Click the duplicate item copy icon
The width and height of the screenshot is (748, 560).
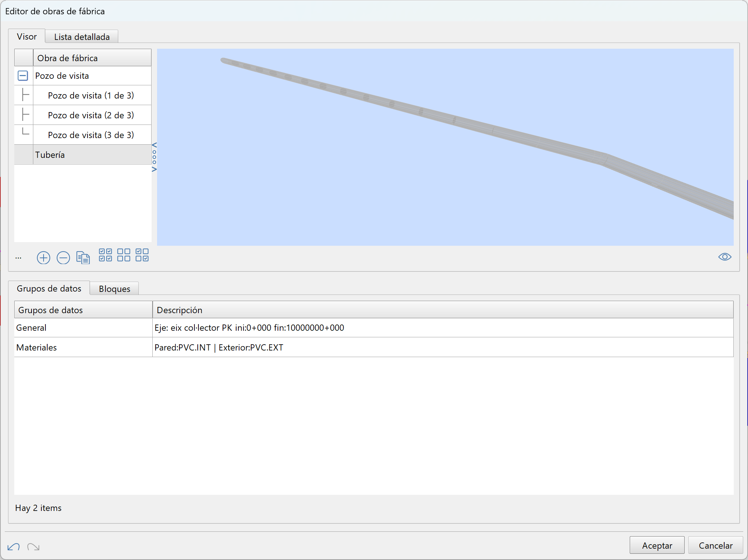(x=83, y=258)
